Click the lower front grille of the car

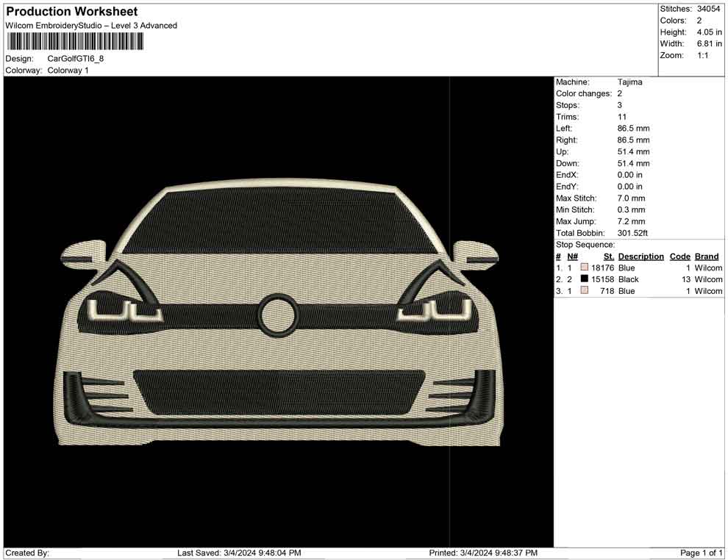279,391
